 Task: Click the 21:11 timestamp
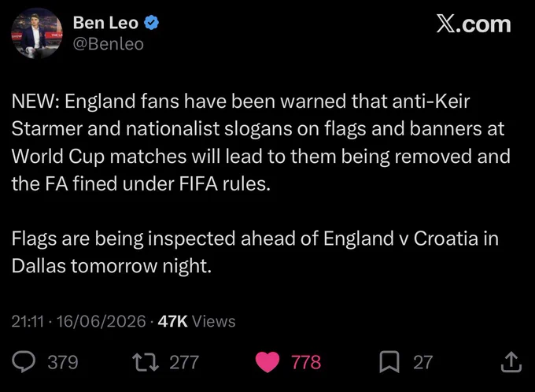pyautogui.click(x=28, y=321)
